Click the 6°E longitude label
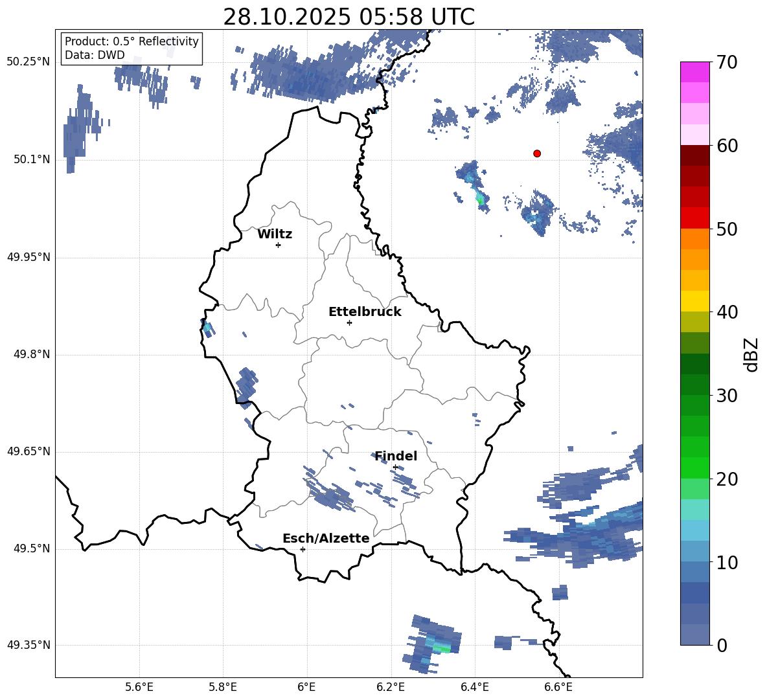The image size is (767, 700). coord(306,687)
